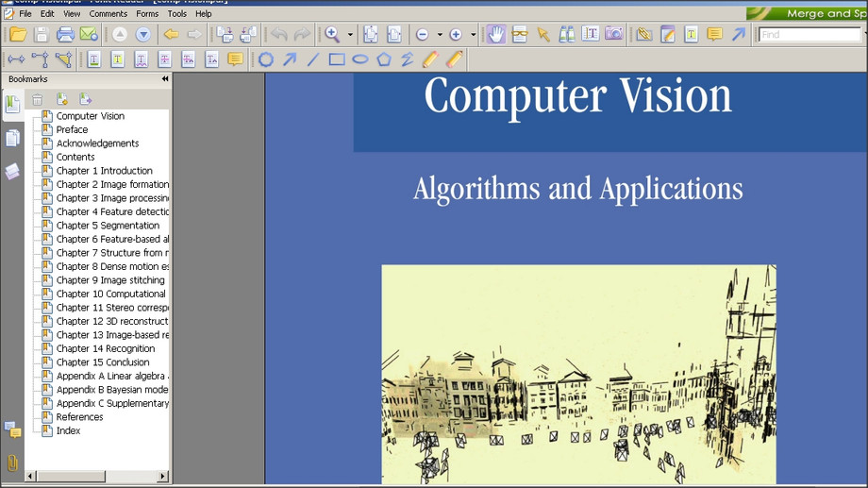868x488 pixels.
Task: Click the binoculars Search icon
Action: [x=567, y=34]
